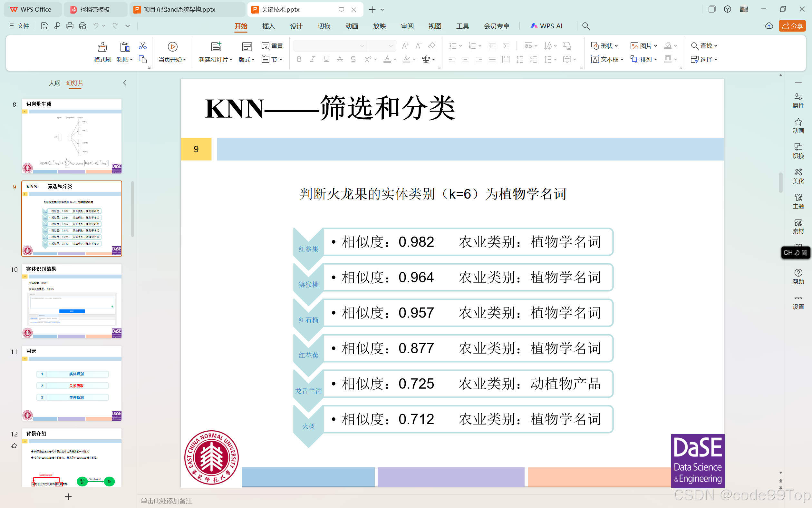Toggle bold formatting
This screenshot has width=812, height=508.
click(x=299, y=59)
